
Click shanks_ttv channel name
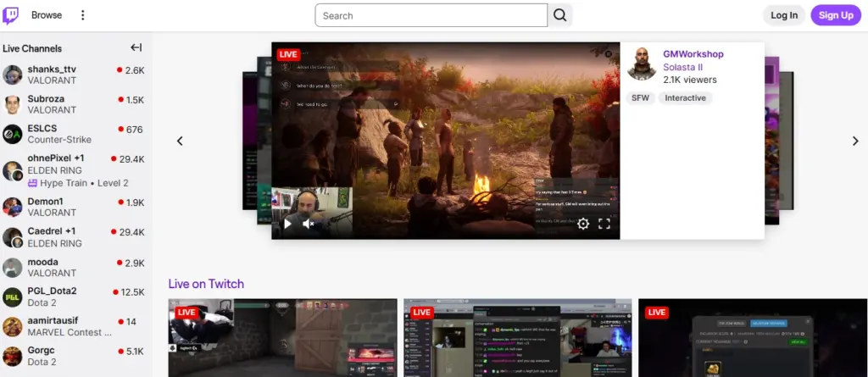click(x=52, y=69)
